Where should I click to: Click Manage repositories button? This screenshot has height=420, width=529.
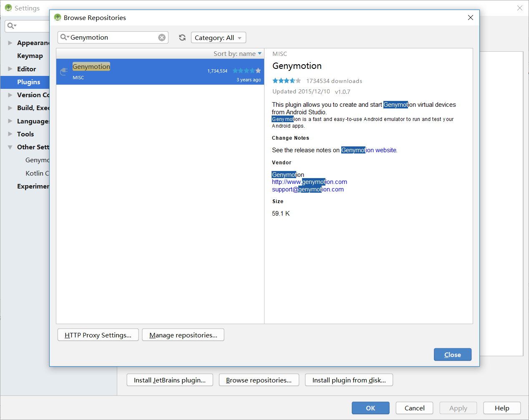click(x=183, y=335)
